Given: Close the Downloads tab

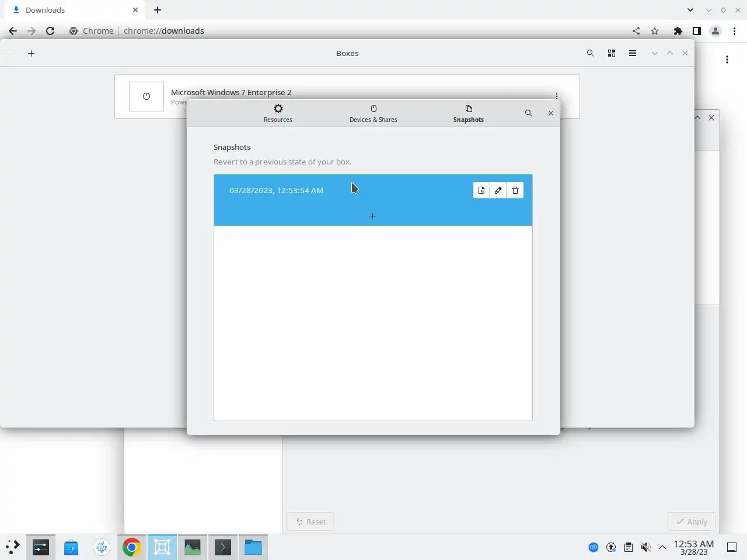Looking at the screenshot, I should coord(135,10).
